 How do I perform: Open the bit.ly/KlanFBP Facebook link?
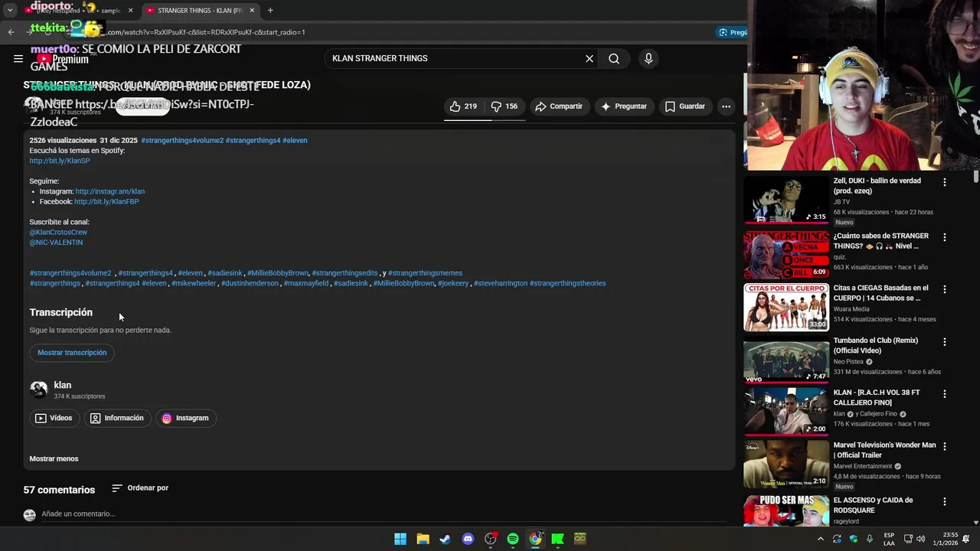click(106, 201)
